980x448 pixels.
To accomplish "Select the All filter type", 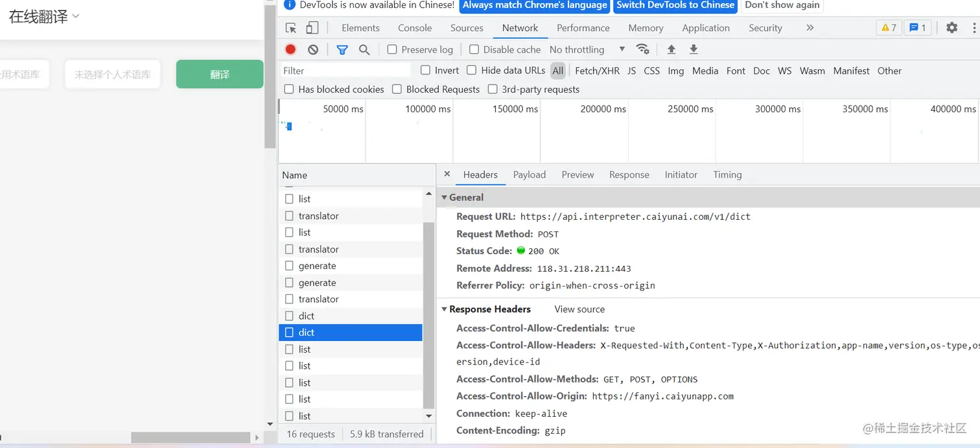I will click(x=558, y=71).
